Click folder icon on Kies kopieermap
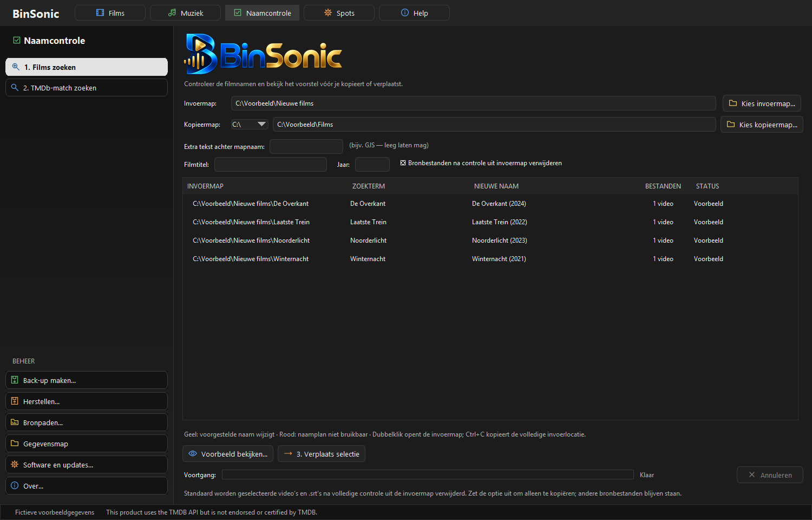The width and height of the screenshot is (812, 520). click(x=731, y=124)
